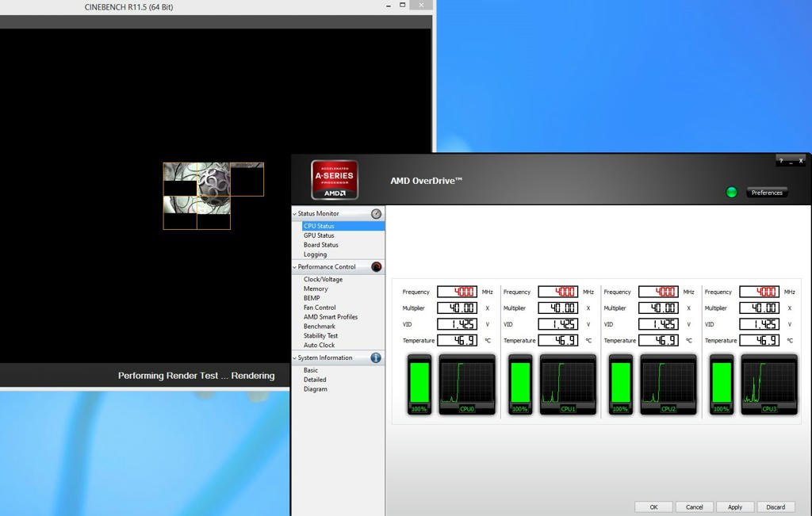This screenshot has width=812, height=516.
Task: Click the CPU3 100% load bar
Action: (x=722, y=384)
